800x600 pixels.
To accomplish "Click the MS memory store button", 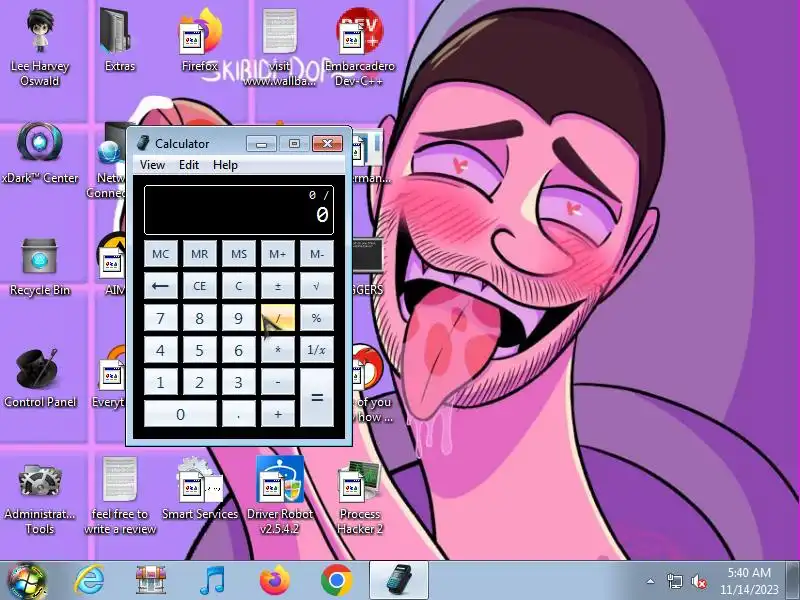I will click(239, 254).
